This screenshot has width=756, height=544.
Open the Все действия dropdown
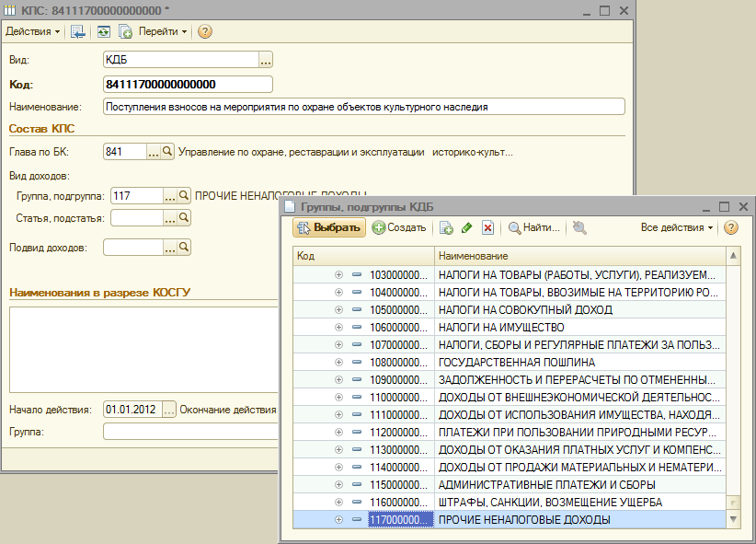pos(676,227)
